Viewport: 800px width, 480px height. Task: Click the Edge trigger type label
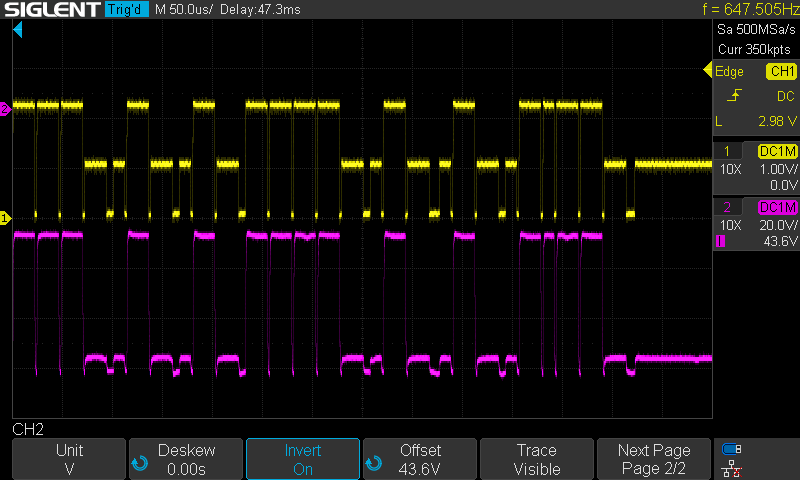pyautogui.click(x=729, y=71)
